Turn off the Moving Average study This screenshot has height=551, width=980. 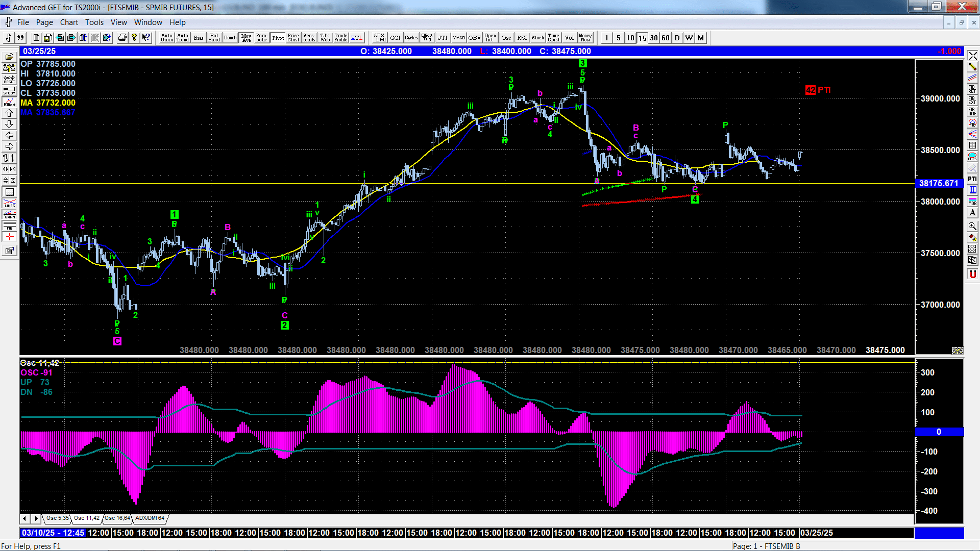(x=246, y=38)
